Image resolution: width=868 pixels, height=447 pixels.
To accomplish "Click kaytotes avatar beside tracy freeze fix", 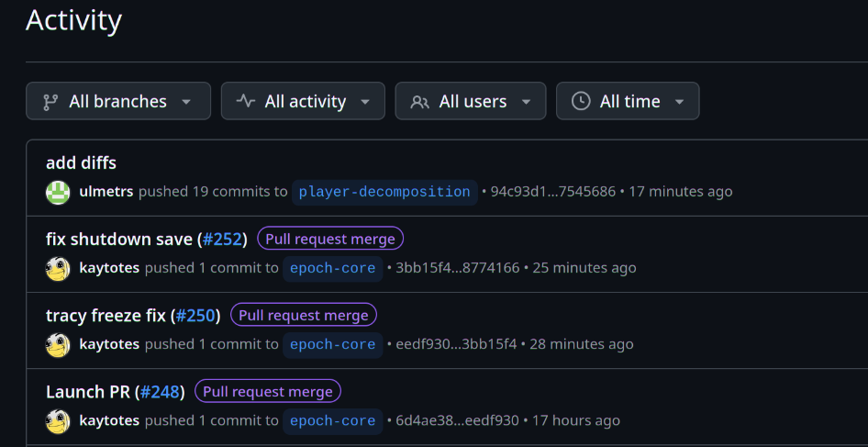I will (x=58, y=344).
